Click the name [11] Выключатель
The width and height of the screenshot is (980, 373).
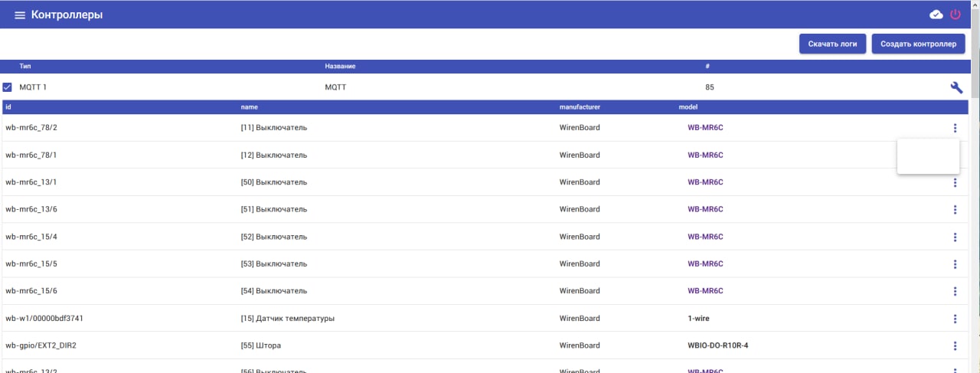pos(274,128)
